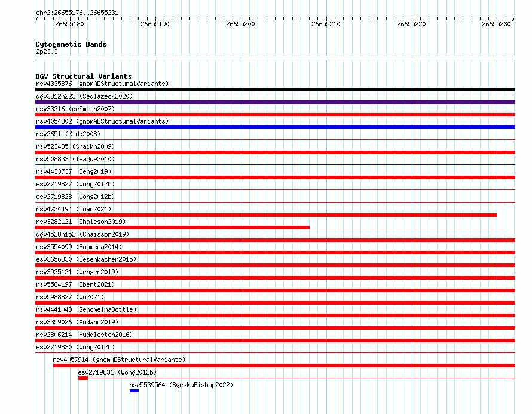Click esv2719828 (Wong2012b) label
The height and width of the screenshot is (414, 532).
coord(75,197)
